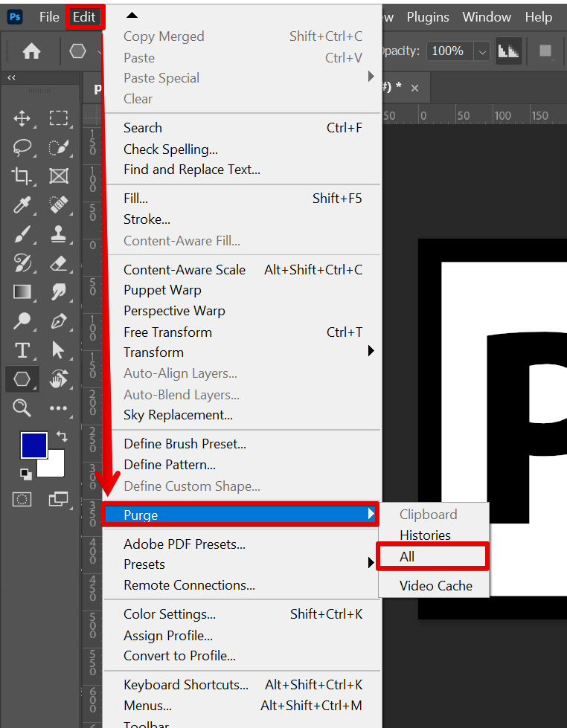Select the Horizontal Type tool
This screenshot has height=728, width=567.
tap(22, 350)
